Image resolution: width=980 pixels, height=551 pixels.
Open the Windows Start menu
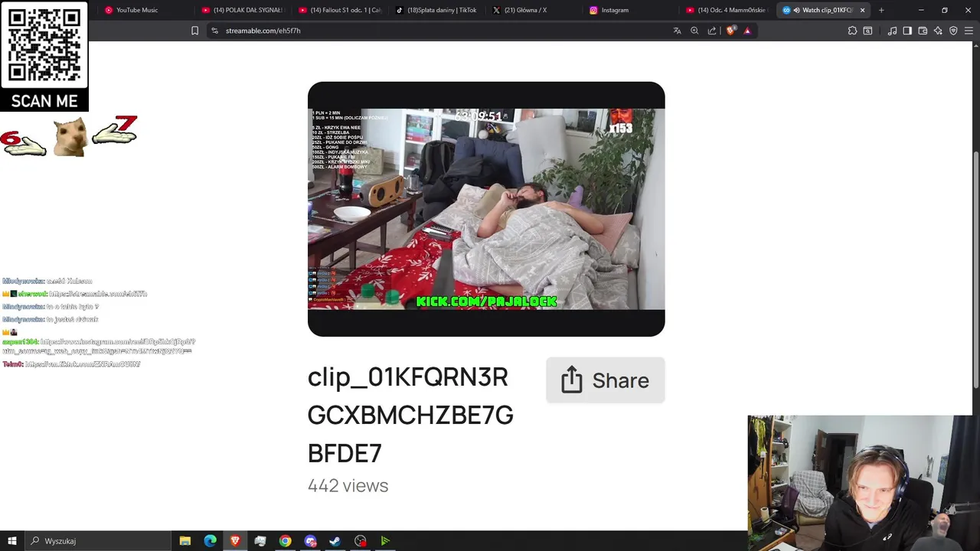point(11,541)
